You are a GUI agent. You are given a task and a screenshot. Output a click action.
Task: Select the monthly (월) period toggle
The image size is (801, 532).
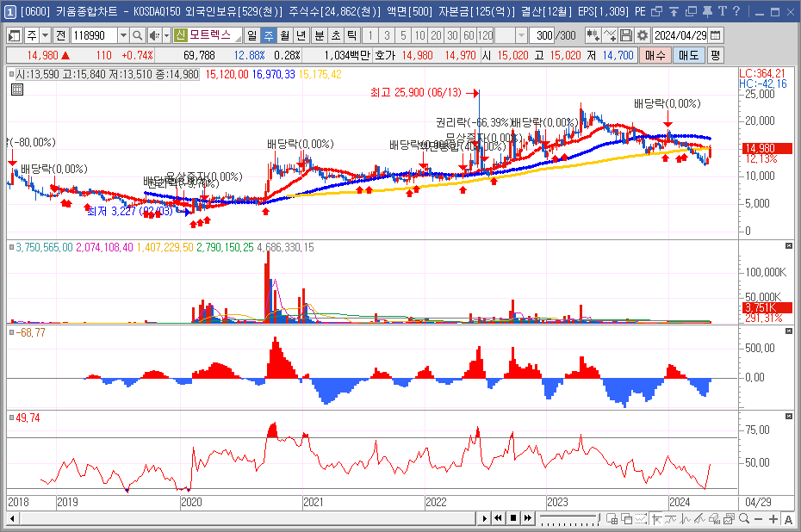click(285, 35)
